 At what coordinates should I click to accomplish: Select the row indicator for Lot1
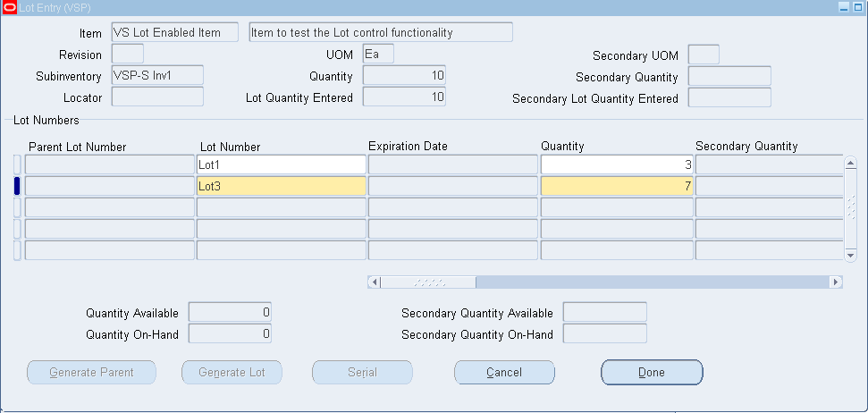[x=17, y=164]
